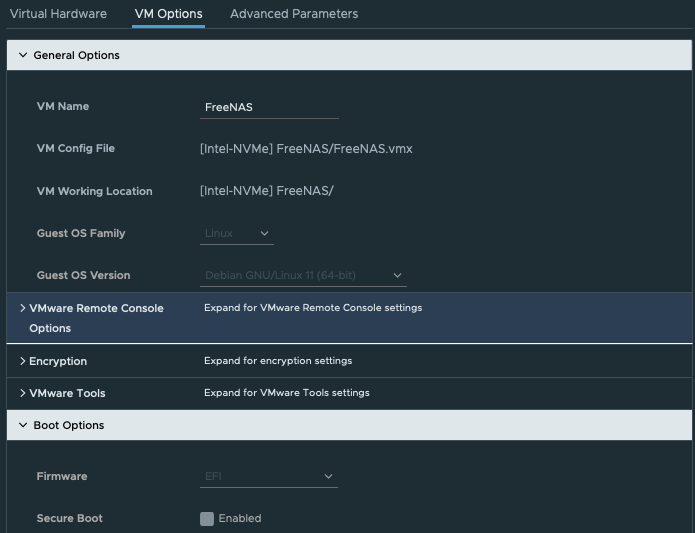Image resolution: width=695 pixels, height=533 pixels.
Task: Click the VM Name input field
Action: [x=269, y=107]
